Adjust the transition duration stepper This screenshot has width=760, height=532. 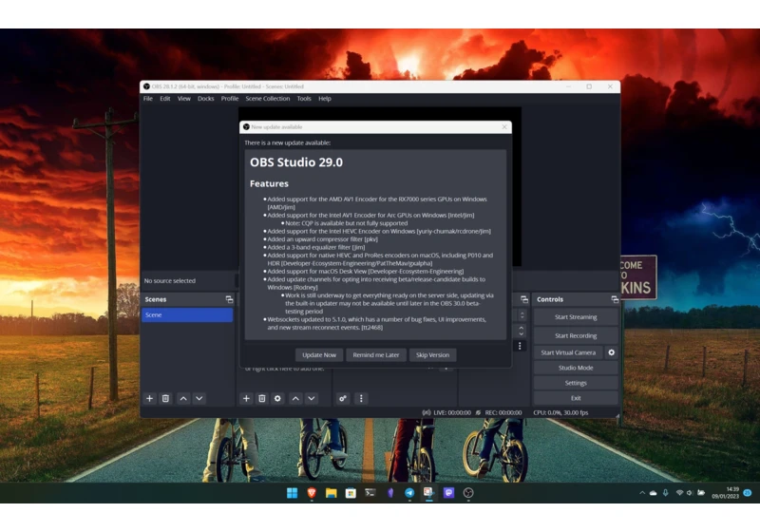[x=521, y=331]
